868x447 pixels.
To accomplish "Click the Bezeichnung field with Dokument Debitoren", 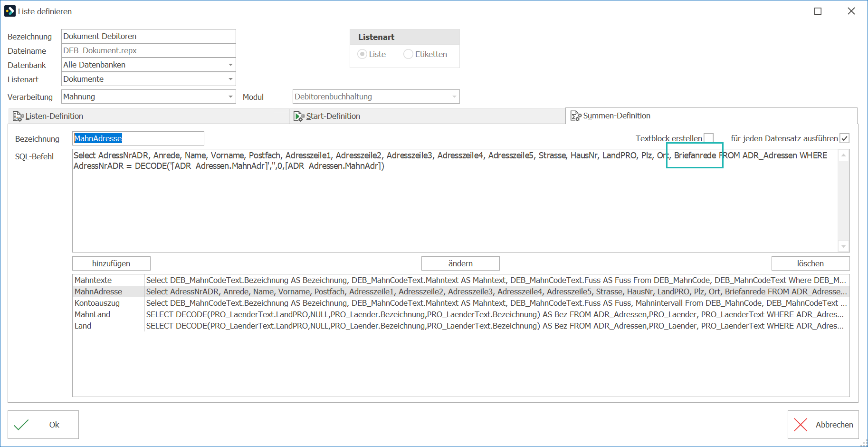I will (x=149, y=36).
